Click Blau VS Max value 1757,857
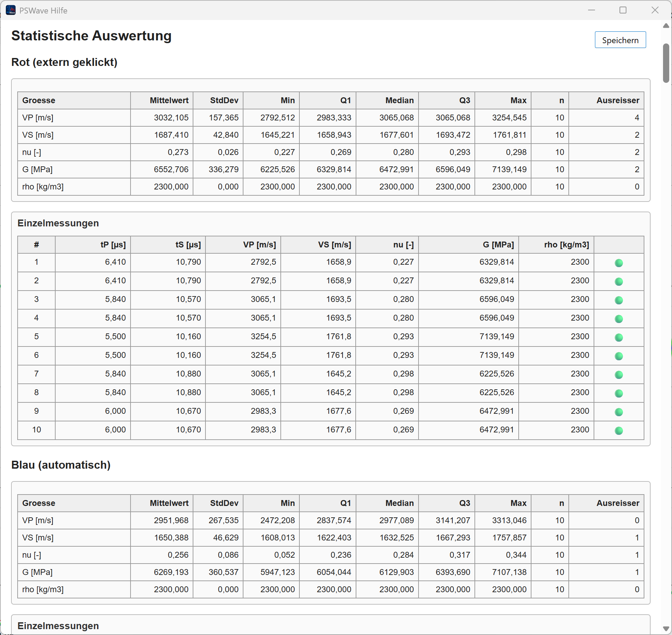The image size is (672, 635). [x=509, y=538]
